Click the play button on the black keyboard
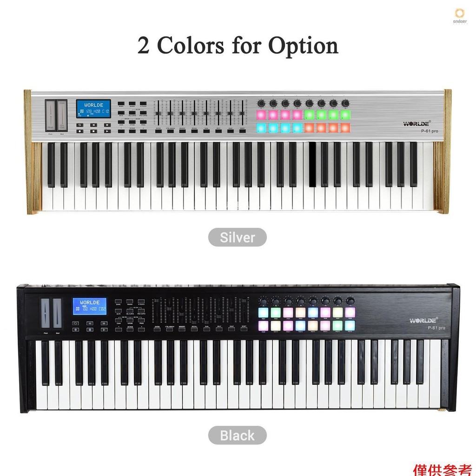476x476 pixels. click(x=104, y=330)
